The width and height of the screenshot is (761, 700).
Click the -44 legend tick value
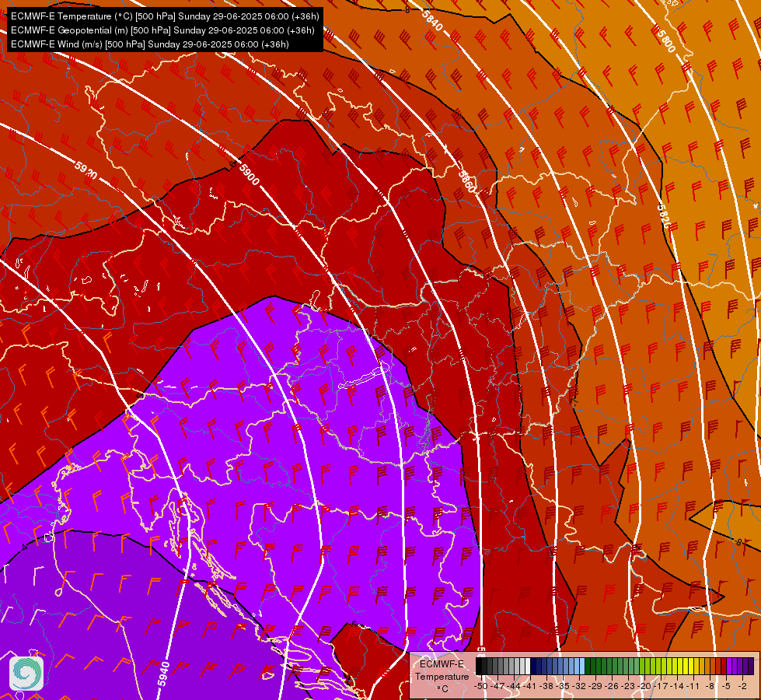514,686
